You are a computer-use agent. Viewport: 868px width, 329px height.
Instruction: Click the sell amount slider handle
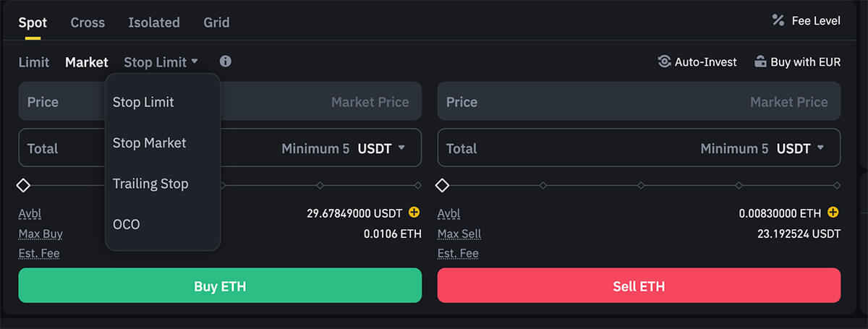pyautogui.click(x=443, y=186)
